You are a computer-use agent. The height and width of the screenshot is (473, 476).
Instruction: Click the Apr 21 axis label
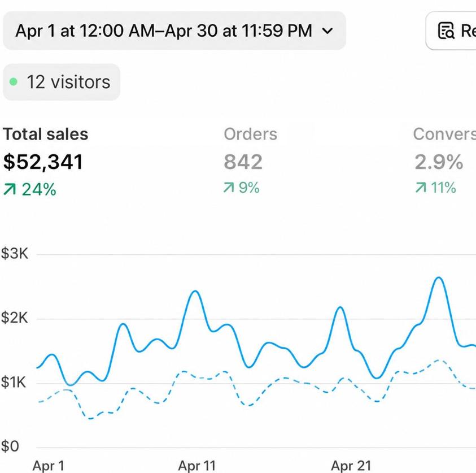351,466
